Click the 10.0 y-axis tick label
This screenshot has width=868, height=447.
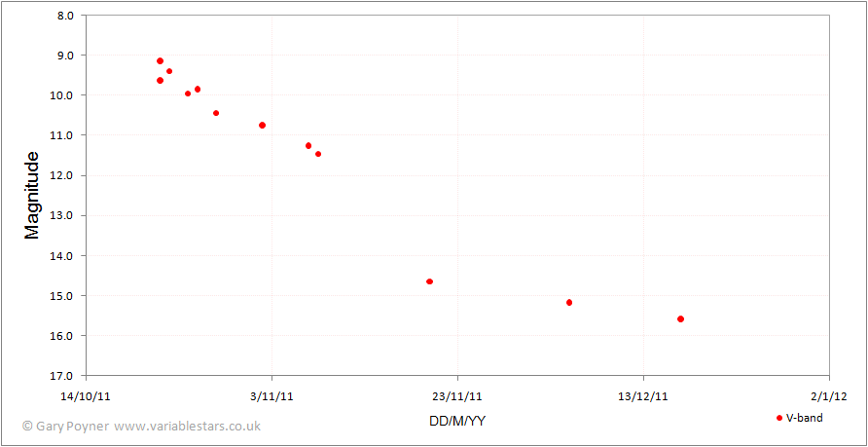point(62,95)
